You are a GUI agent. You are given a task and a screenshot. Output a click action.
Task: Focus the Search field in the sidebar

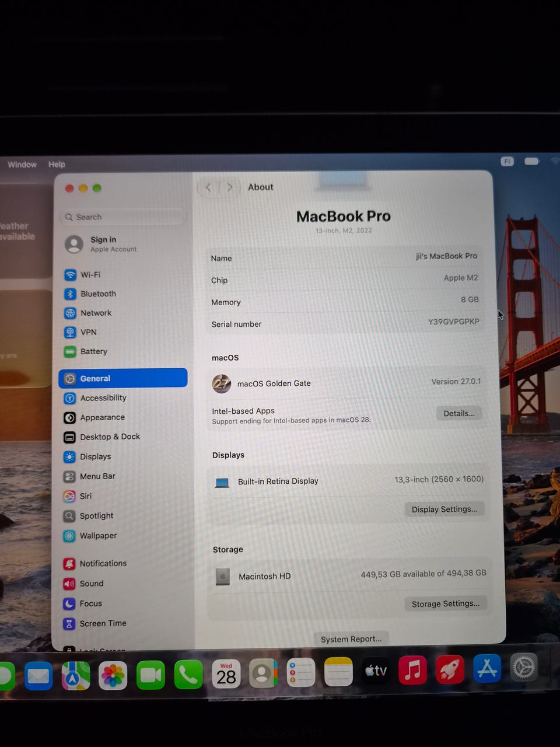click(x=123, y=217)
